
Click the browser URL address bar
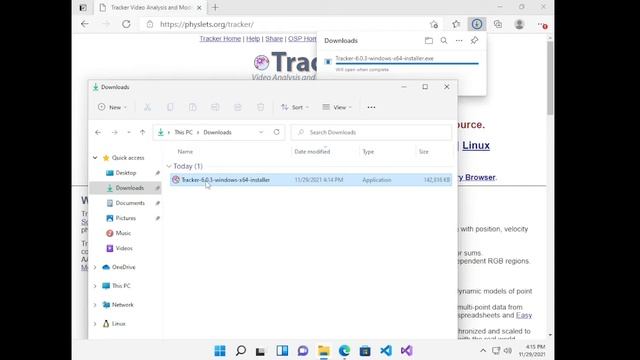click(x=286, y=24)
